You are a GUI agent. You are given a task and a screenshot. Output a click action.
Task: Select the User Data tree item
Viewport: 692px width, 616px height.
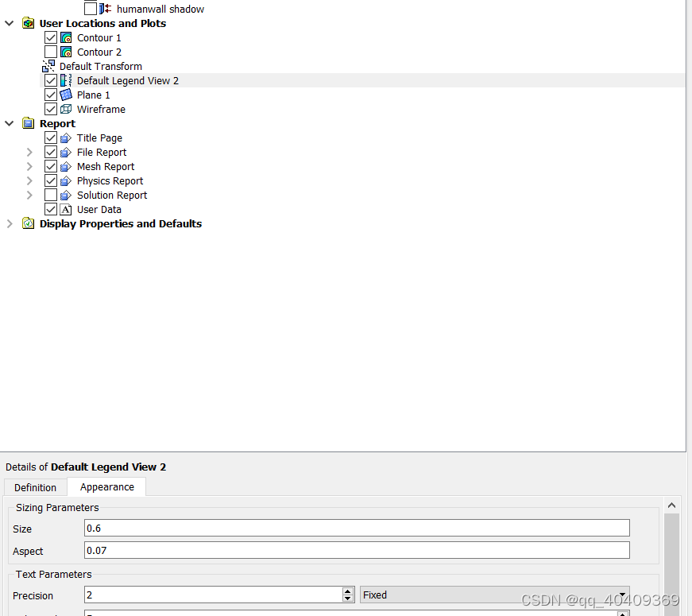[x=99, y=209]
